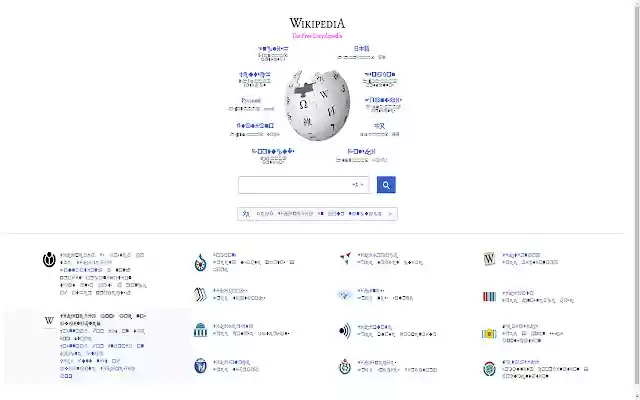Open the Wikispecies icon
This screenshot has width=640, height=400.
click(345, 367)
